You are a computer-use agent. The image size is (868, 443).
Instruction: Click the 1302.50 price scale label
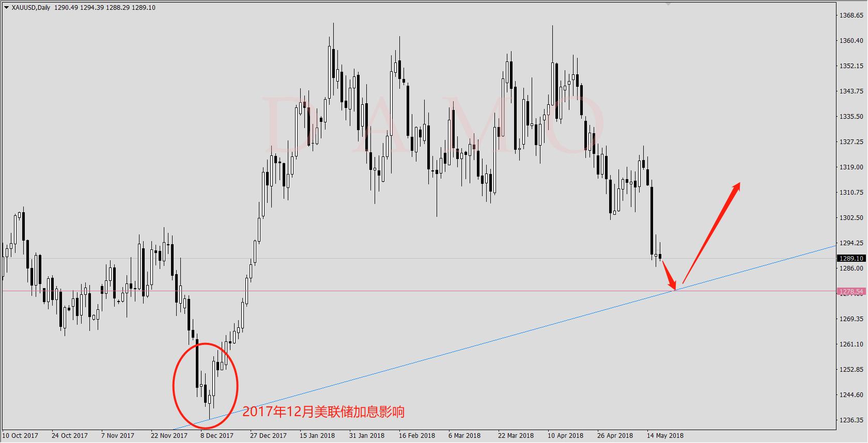[851, 218]
